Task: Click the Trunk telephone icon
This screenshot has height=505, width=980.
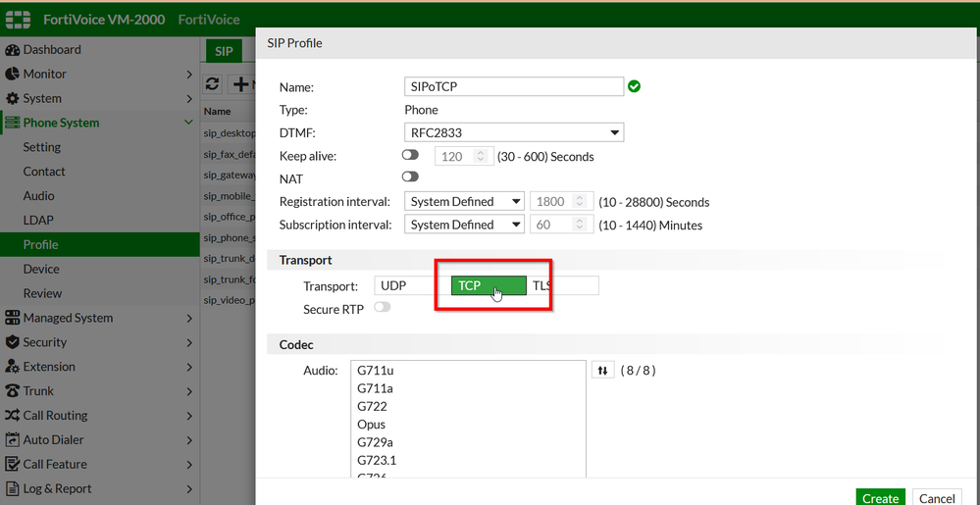Action: pos(12,390)
